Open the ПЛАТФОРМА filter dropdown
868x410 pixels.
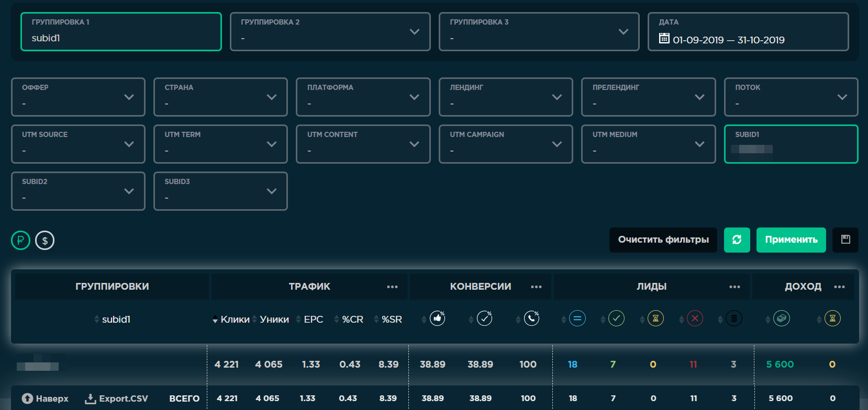coord(363,97)
